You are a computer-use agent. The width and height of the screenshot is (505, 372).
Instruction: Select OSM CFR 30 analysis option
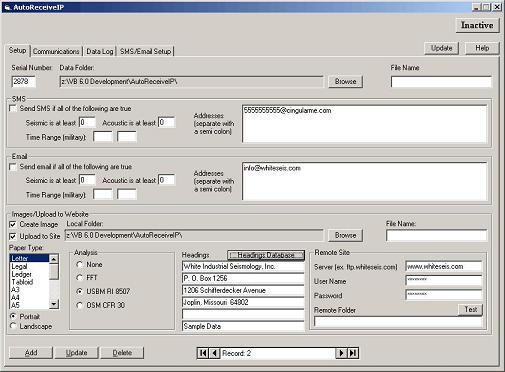click(79, 305)
